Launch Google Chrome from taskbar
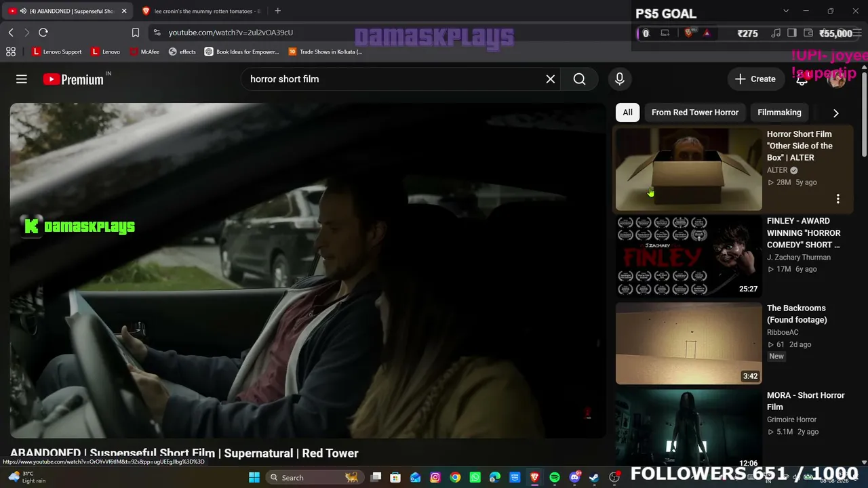 point(455,477)
